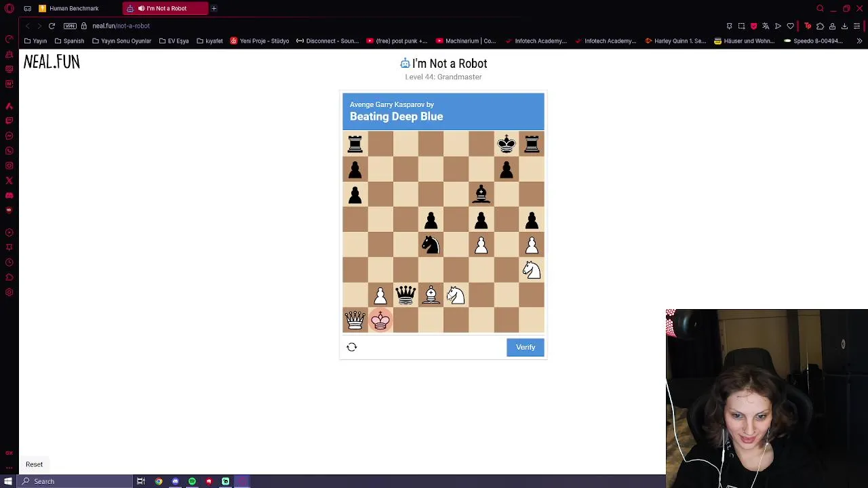Open a new browser tab
The image size is (868, 488).
click(x=214, y=8)
